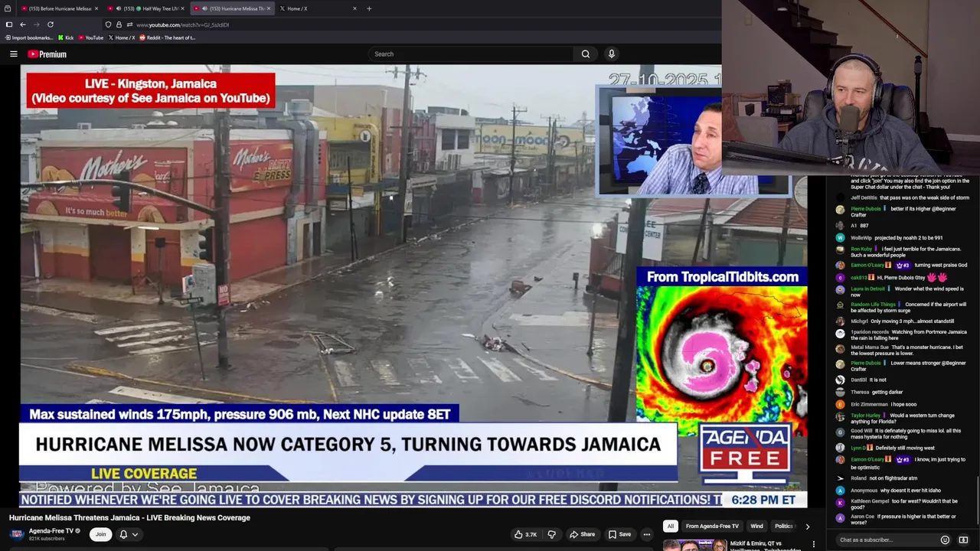Open the Kick bookmark
The height and width of the screenshot is (551, 980).
click(66, 37)
